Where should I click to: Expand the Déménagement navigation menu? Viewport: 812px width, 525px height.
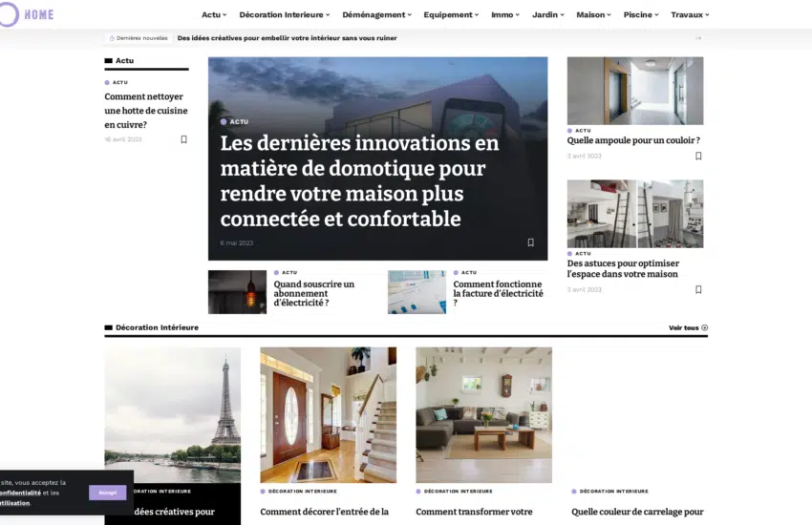[376, 15]
